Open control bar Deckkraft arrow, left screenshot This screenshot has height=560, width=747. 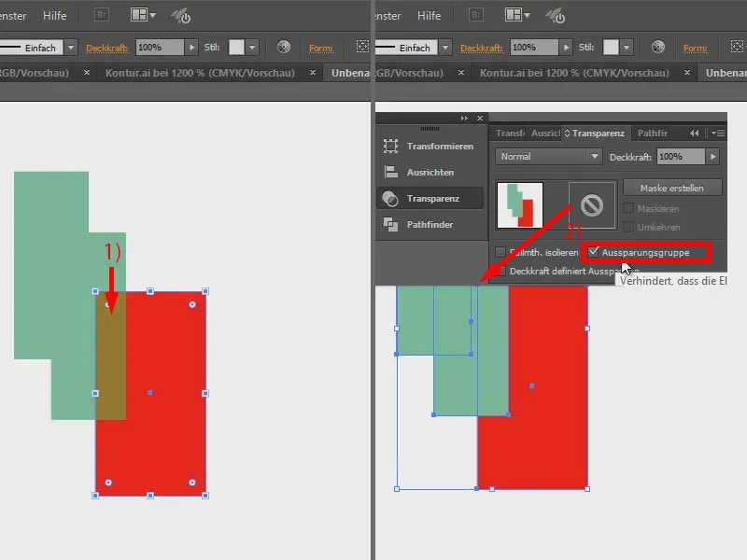click(x=191, y=48)
